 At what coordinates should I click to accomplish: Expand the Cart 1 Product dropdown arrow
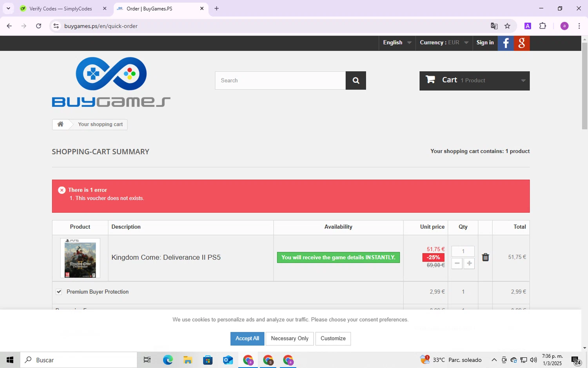(x=523, y=80)
